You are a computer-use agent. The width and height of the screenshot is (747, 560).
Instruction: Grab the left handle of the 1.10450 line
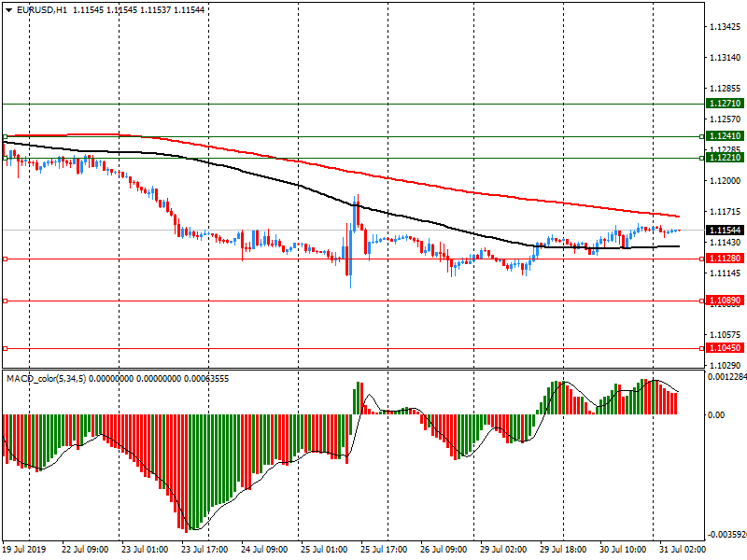(6, 348)
